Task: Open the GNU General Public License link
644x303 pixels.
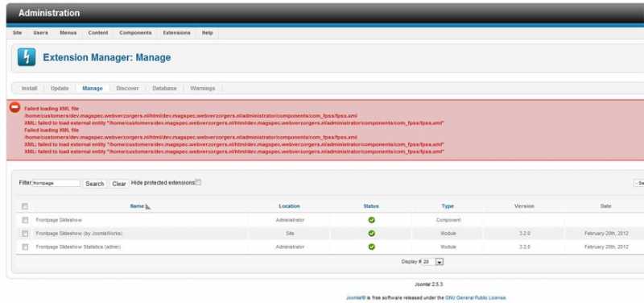Action: point(476,297)
